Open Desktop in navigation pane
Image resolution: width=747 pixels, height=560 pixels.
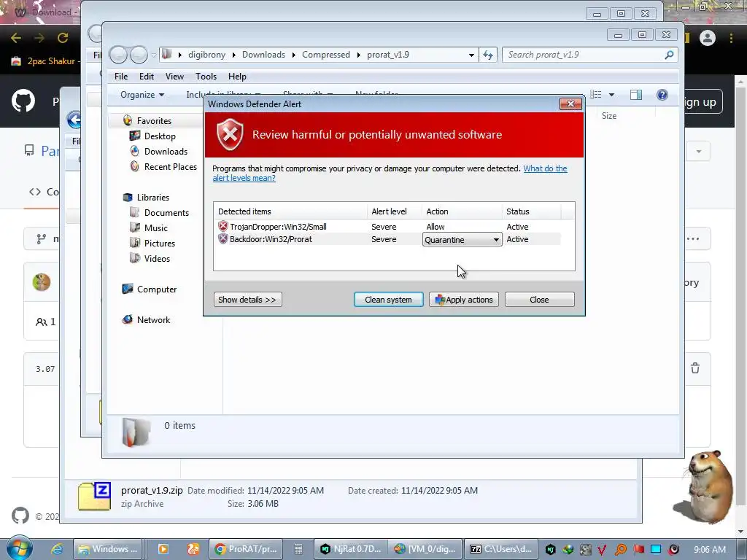tap(160, 136)
